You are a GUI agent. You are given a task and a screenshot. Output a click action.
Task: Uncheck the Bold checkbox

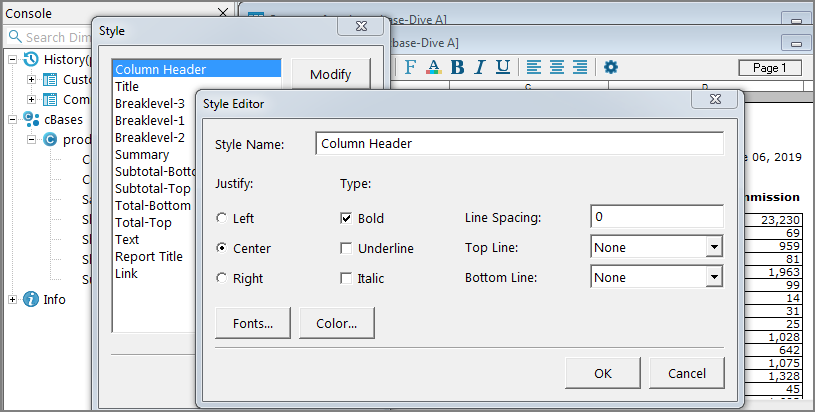coord(346,218)
